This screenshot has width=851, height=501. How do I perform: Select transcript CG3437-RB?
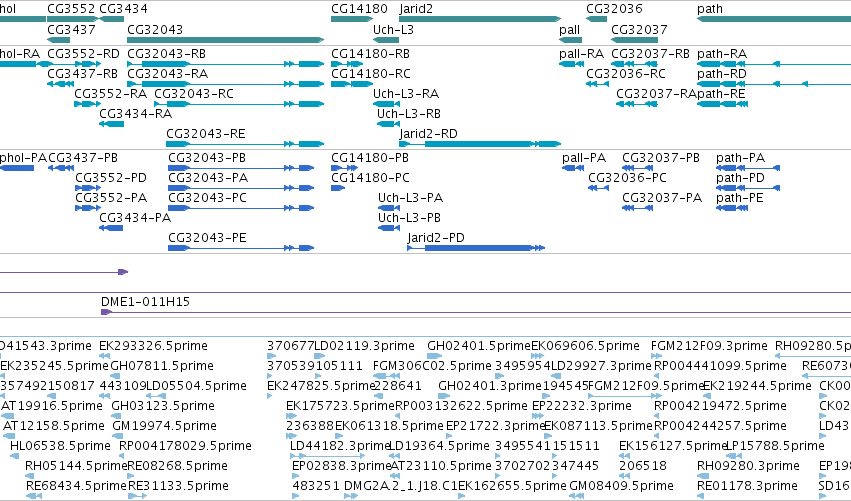coord(82,74)
